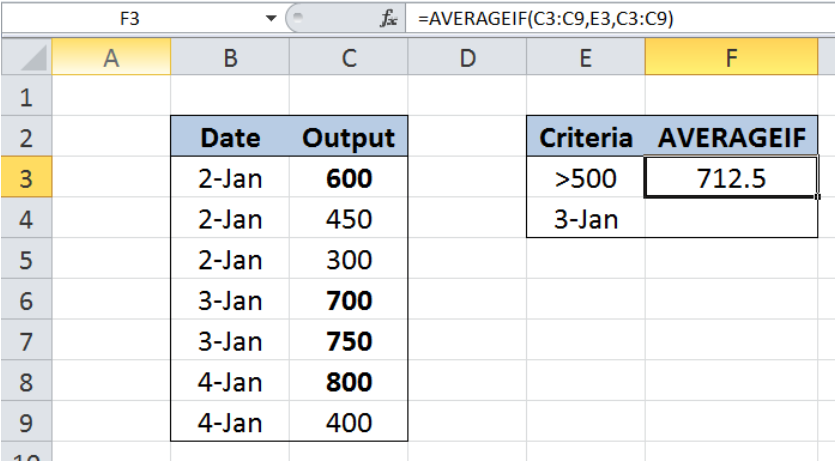The image size is (835, 461).
Task: Open the Name Box dropdown arrow
Action: 270,18
